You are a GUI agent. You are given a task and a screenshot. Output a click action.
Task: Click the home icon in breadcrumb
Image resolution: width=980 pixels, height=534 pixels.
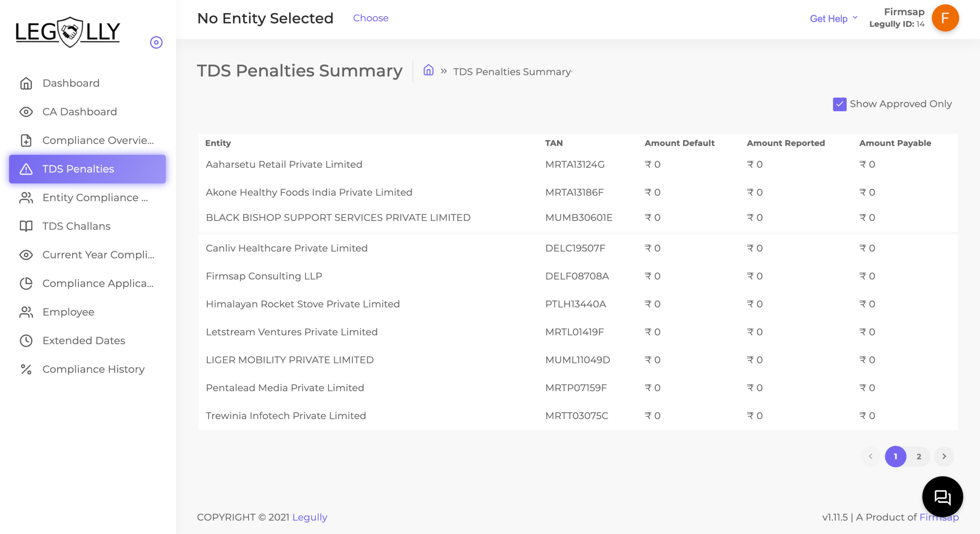click(428, 70)
